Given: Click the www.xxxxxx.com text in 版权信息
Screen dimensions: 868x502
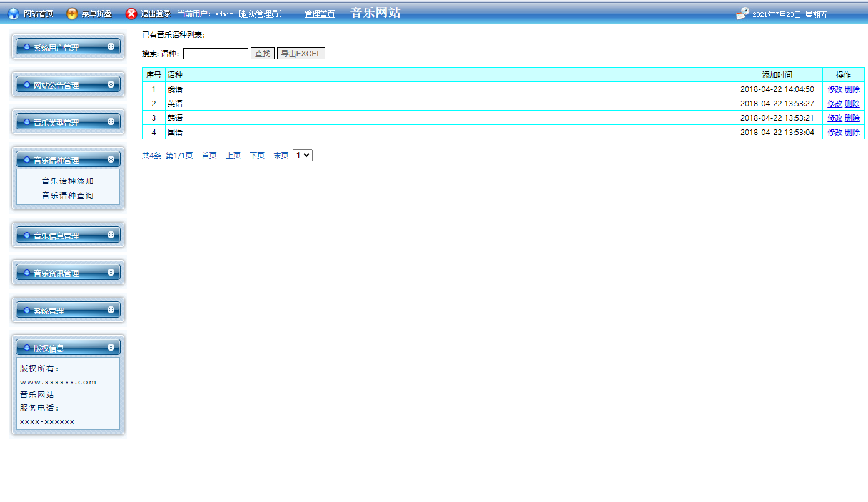Looking at the screenshot, I should 58,382.
